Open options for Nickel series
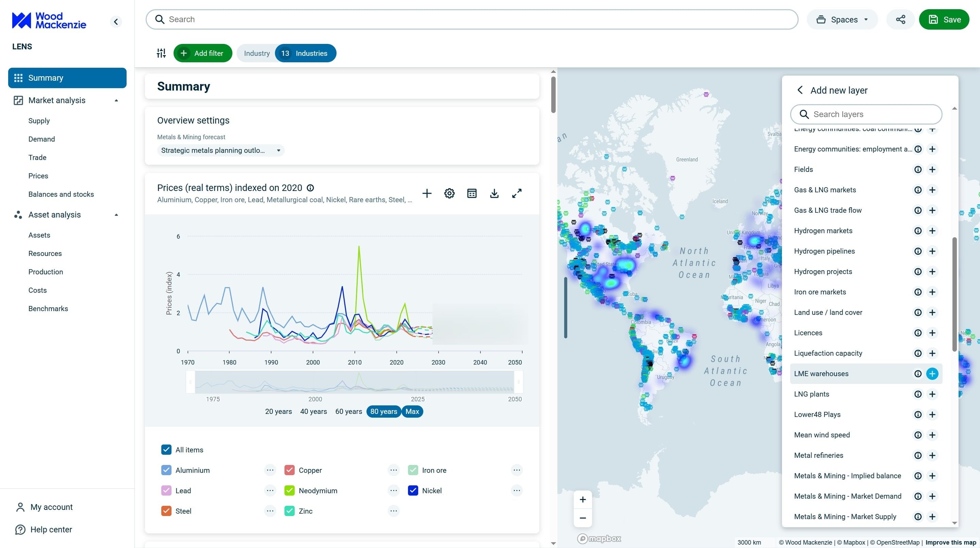Image resolution: width=980 pixels, height=548 pixels. tap(517, 491)
